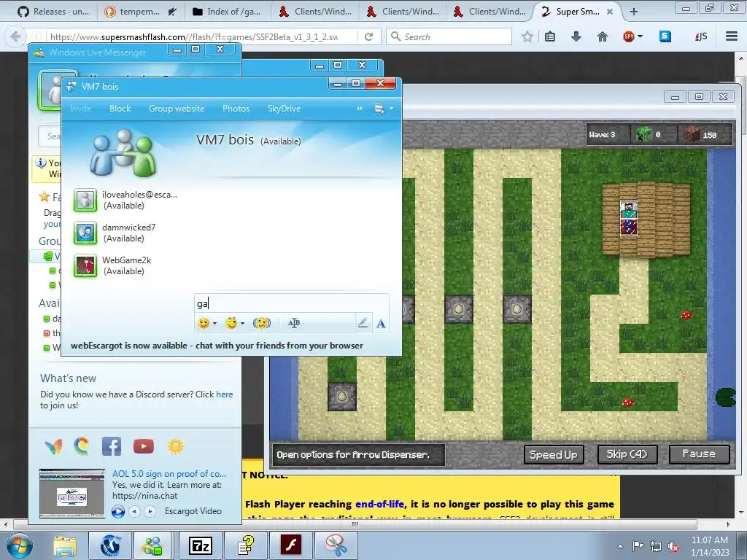Go to next Escargot video

coord(150,511)
